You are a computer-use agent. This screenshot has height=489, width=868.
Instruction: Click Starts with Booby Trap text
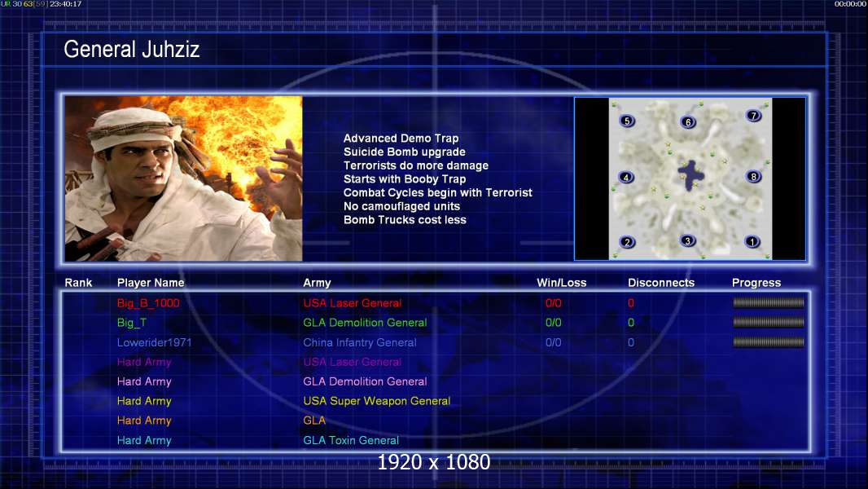pyautogui.click(x=405, y=178)
